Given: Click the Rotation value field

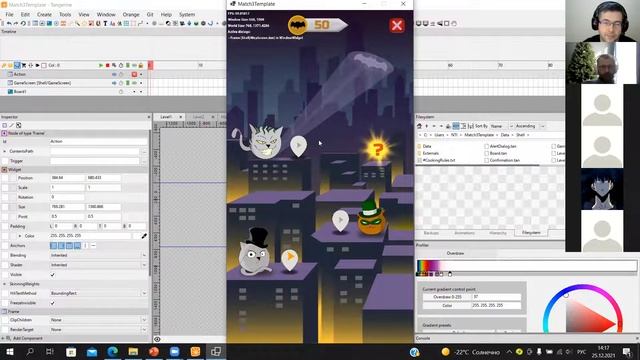Looking at the screenshot, I should [x=67, y=197].
